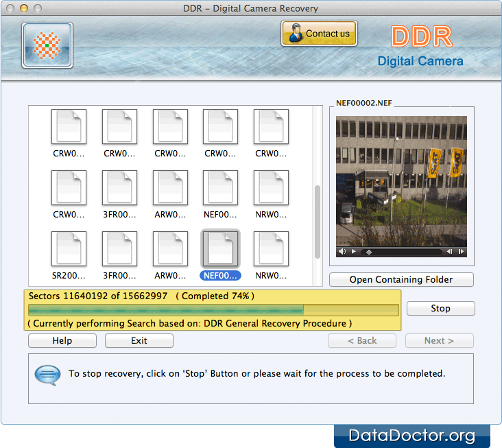Select the 3FR00 file beside the CRW0 file
502x448 pixels.
119,188
